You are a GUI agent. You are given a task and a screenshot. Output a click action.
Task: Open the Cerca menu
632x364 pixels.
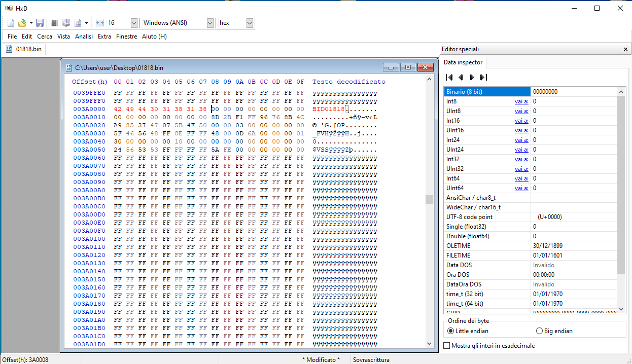pyautogui.click(x=45, y=37)
